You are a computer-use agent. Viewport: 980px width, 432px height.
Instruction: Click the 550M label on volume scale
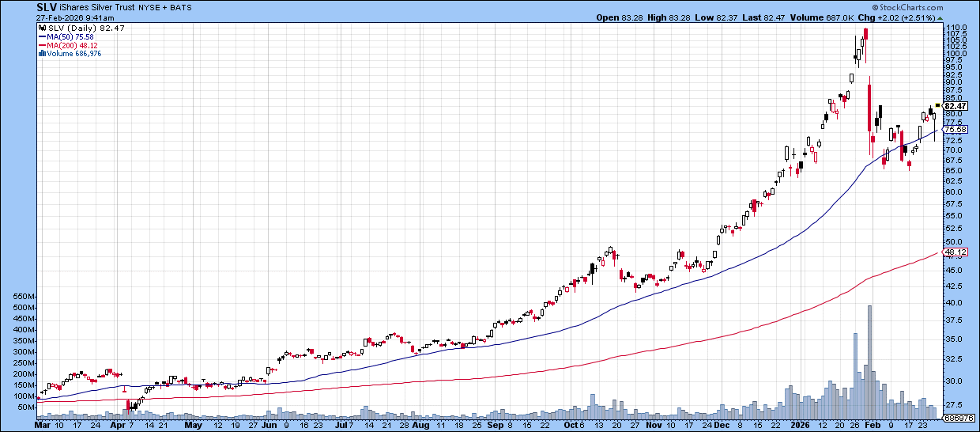pos(23,296)
